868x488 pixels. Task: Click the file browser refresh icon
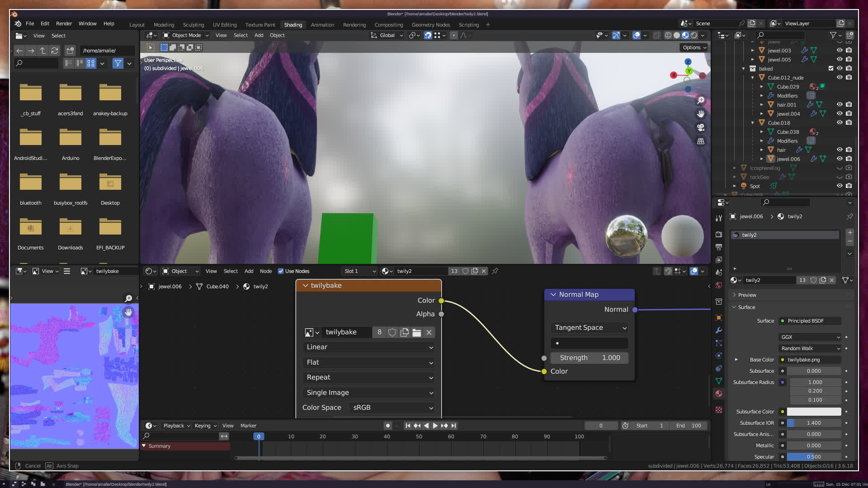[x=55, y=51]
